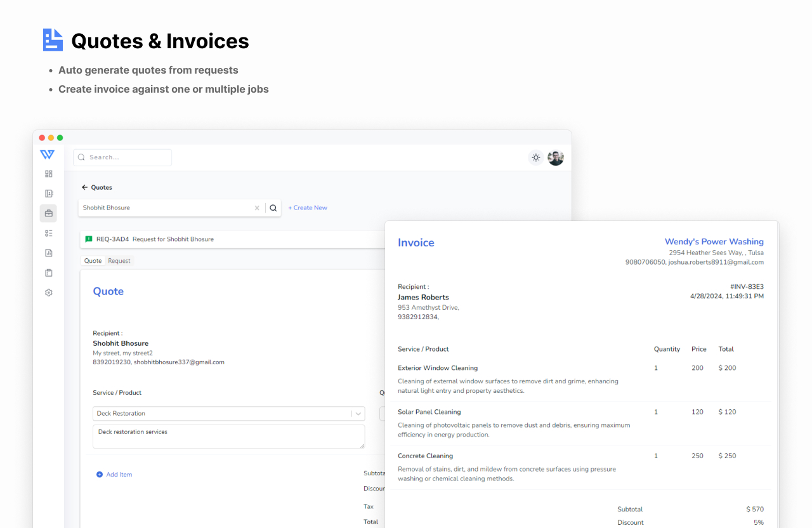Open the contacts book icon in sidebar
The height and width of the screenshot is (528, 812).
point(49,194)
